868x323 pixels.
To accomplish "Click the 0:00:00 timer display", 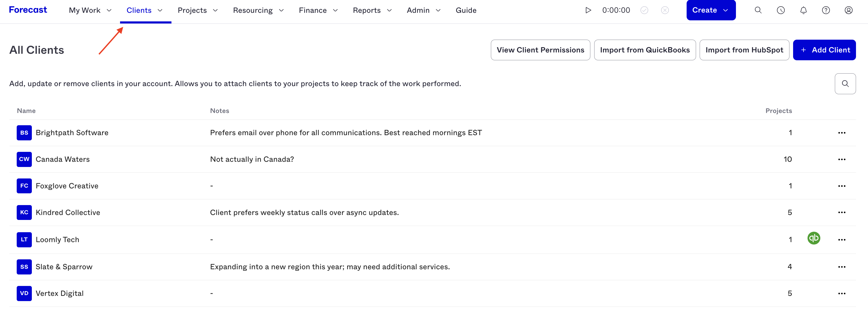I will [616, 10].
